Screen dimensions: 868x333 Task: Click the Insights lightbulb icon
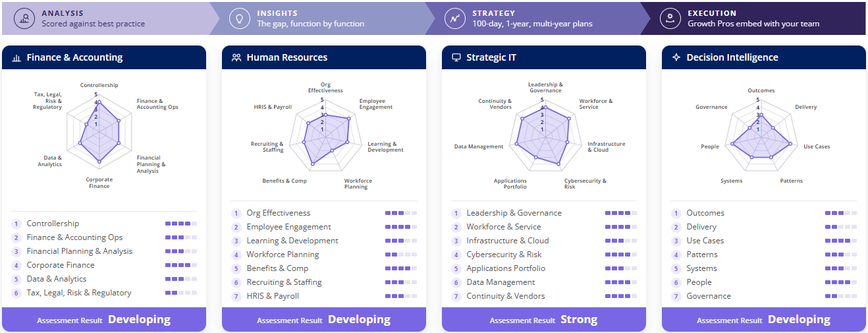point(240,18)
